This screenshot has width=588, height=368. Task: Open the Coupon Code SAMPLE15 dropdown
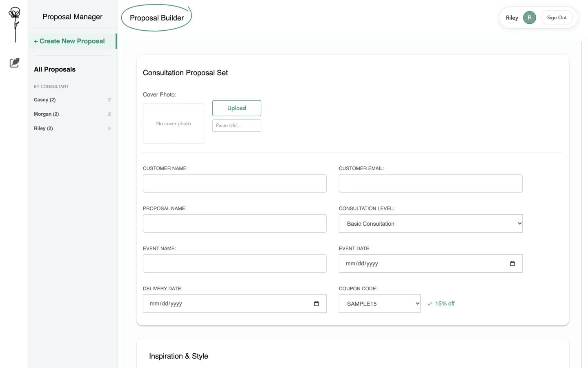coord(380,304)
